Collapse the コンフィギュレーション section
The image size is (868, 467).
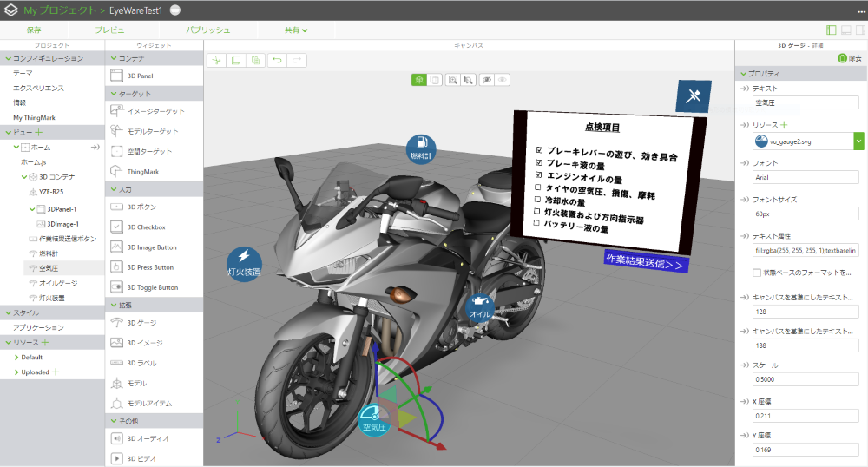click(x=9, y=58)
